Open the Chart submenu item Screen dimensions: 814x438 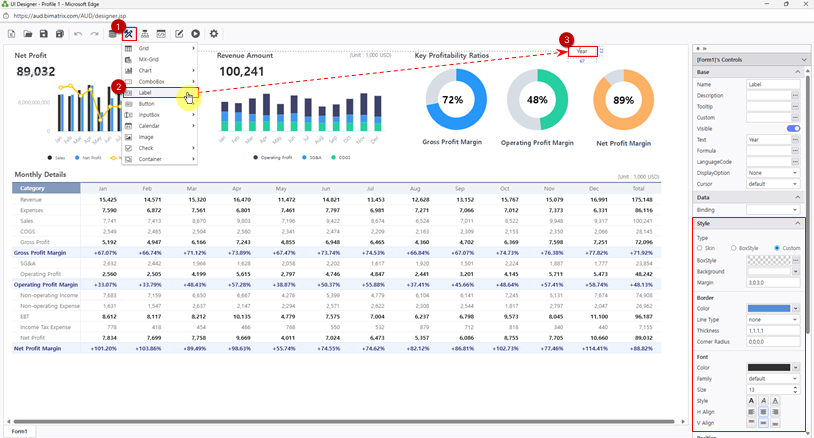pyautogui.click(x=146, y=70)
